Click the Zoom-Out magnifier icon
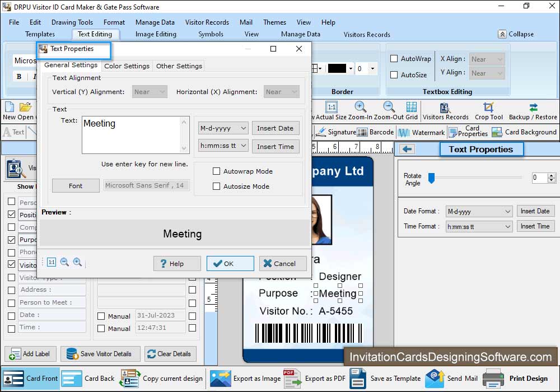 click(389, 107)
